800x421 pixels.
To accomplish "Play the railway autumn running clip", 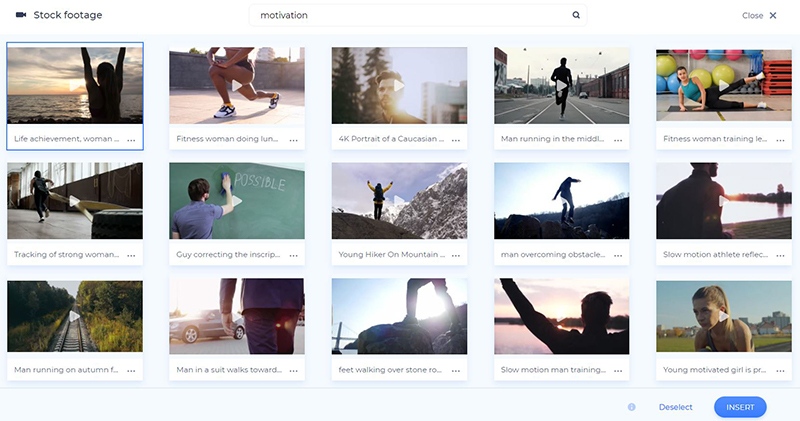I will click(75, 316).
